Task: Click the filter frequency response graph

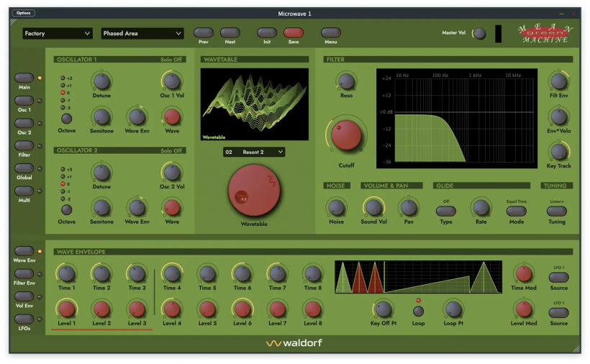Action: pyautogui.click(x=457, y=119)
